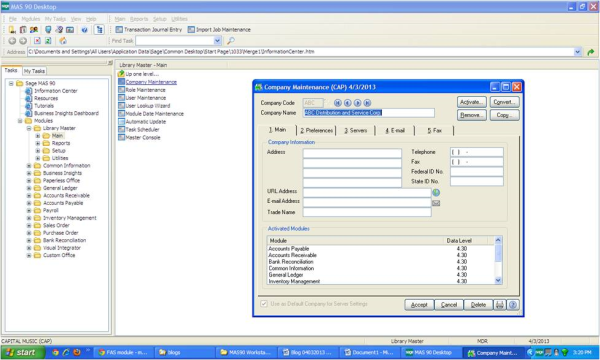
Task: Click the help icon in Company Maintenance dialog
Action: [513, 305]
